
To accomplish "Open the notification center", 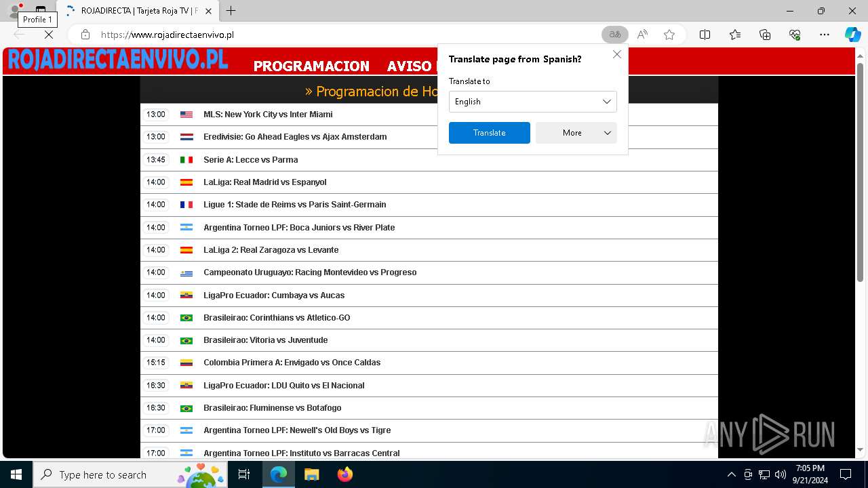I will pyautogui.click(x=846, y=474).
